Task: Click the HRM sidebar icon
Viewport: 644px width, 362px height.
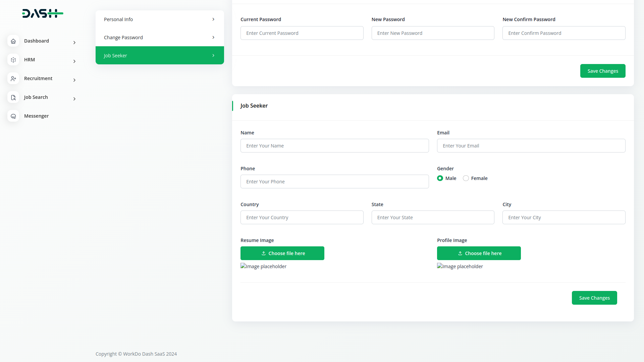Action: [x=13, y=60]
